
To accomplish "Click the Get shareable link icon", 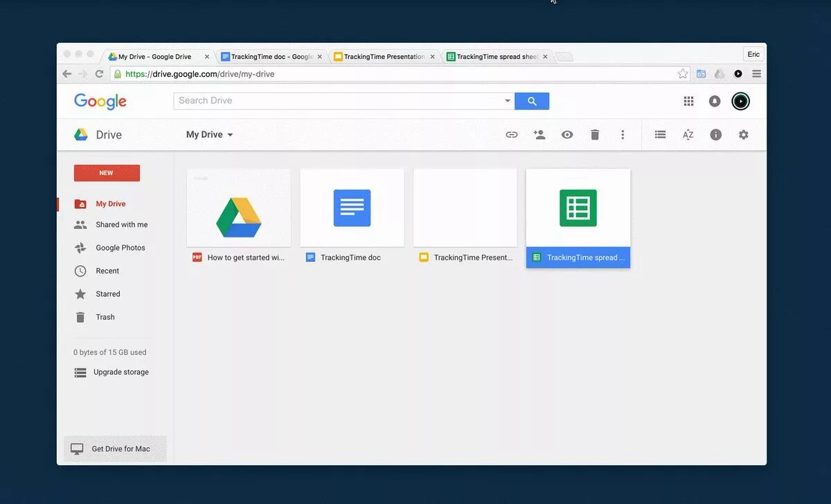I will pyautogui.click(x=512, y=135).
